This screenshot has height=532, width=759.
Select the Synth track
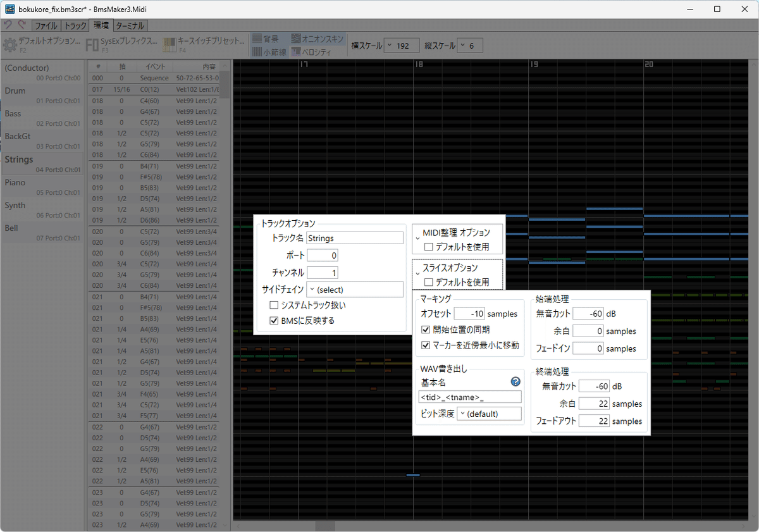42,209
